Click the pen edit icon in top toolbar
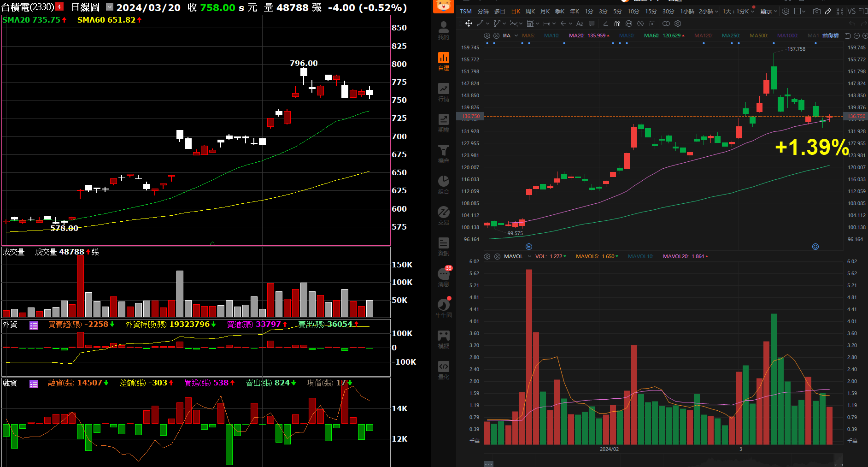The width and height of the screenshot is (868, 467). point(828,11)
